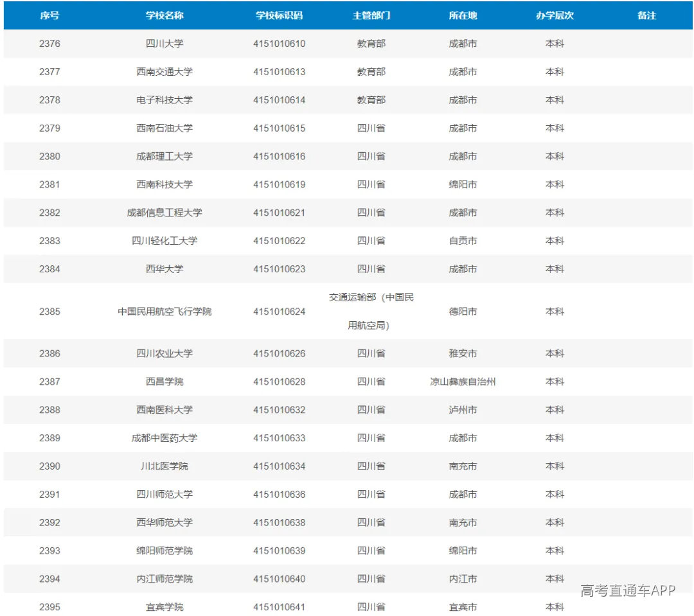
Task: Click school code 4151010638
Action: tap(280, 523)
